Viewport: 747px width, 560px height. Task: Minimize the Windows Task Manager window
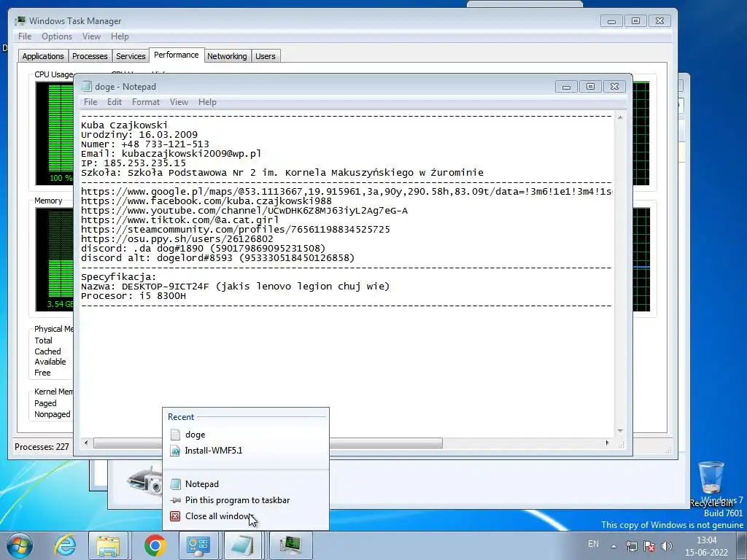612,21
